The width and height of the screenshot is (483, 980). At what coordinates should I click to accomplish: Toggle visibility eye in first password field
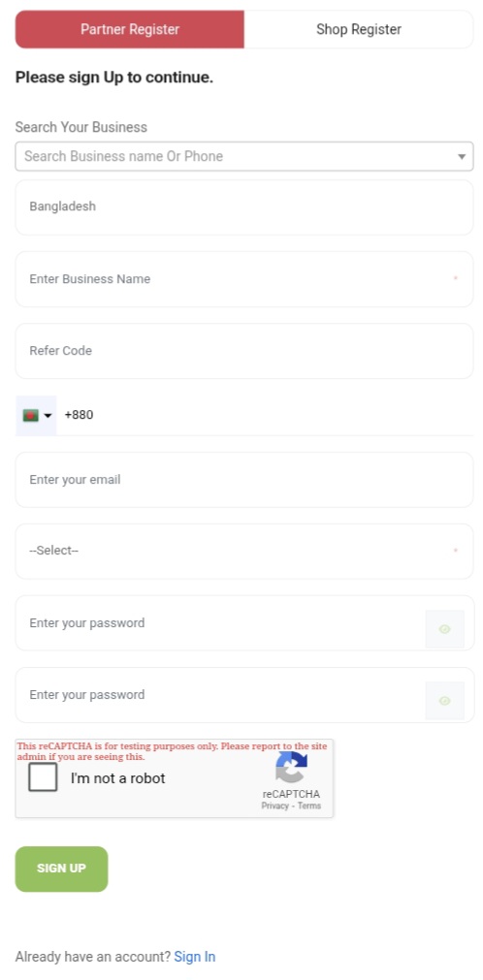(445, 629)
